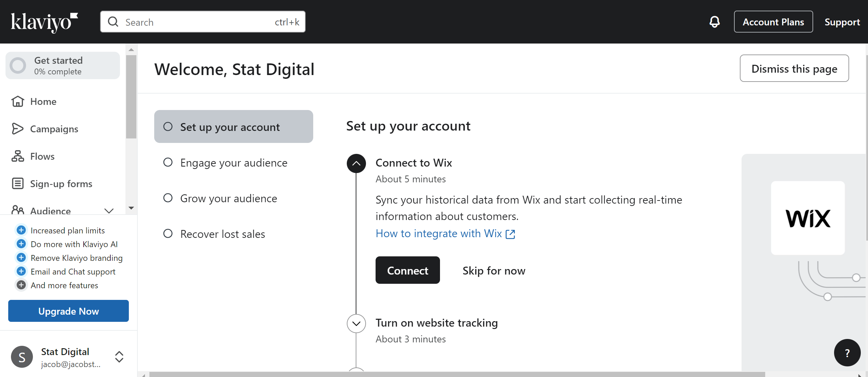Click the Stat Digital account name
Viewport: 868px width, 377px height.
pyautogui.click(x=65, y=352)
